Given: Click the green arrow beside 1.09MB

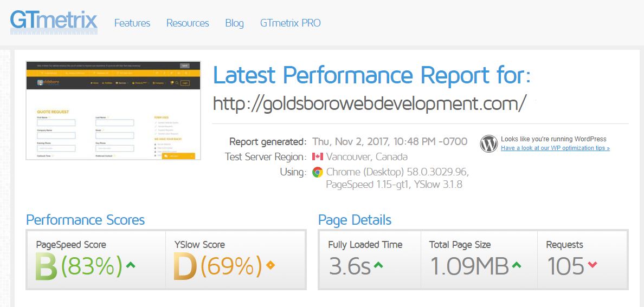Looking at the screenshot, I should (x=517, y=265).
